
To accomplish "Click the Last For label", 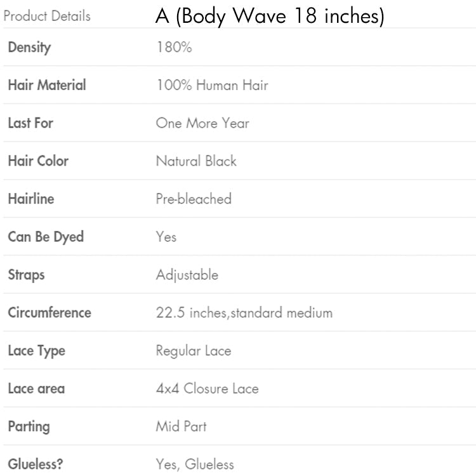I will click(x=30, y=123).
